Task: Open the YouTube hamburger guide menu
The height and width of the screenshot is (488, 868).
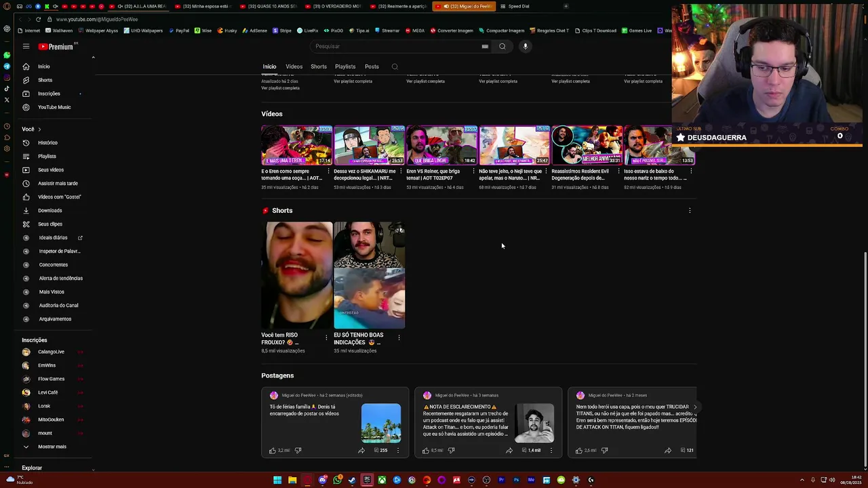Action: tap(26, 47)
